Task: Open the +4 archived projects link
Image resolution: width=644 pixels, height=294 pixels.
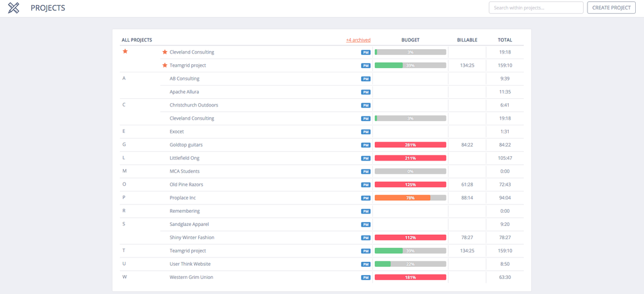Action: 358,40
